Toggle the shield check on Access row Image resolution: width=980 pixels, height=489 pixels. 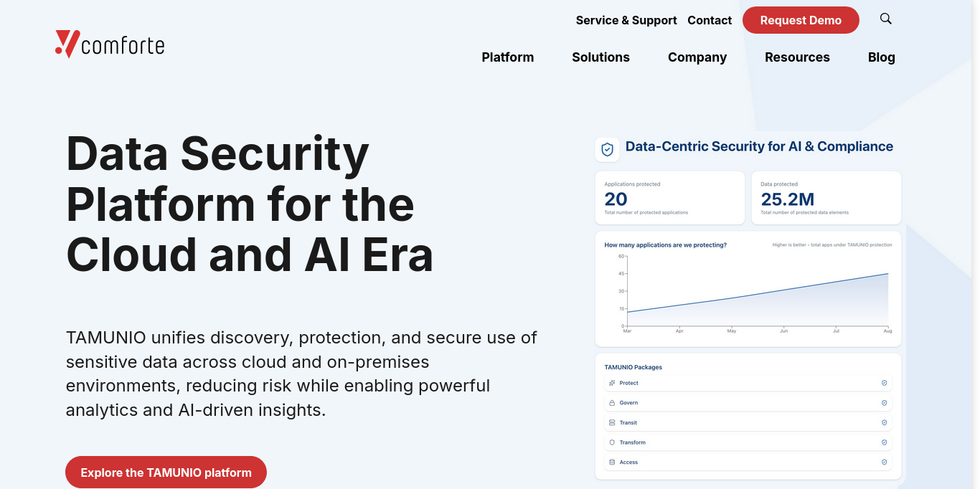tap(884, 462)
